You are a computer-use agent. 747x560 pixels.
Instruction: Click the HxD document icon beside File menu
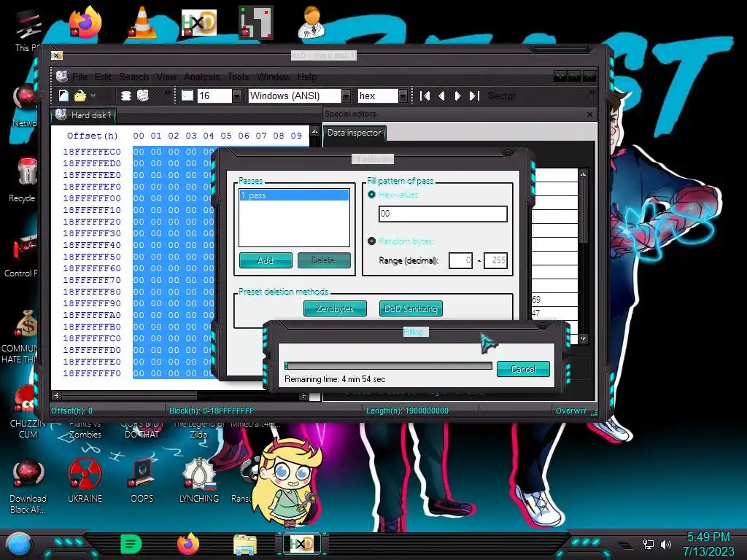[61, 76]
